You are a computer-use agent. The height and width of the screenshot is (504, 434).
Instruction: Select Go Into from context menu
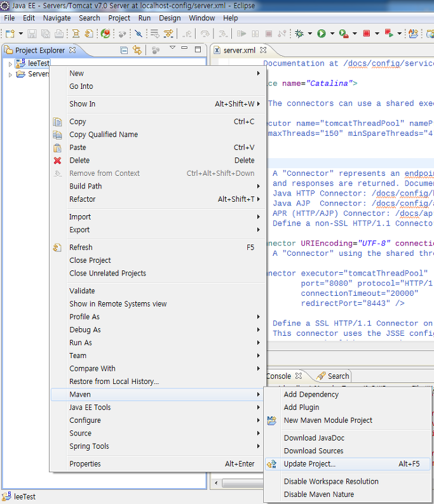(158, 86)
